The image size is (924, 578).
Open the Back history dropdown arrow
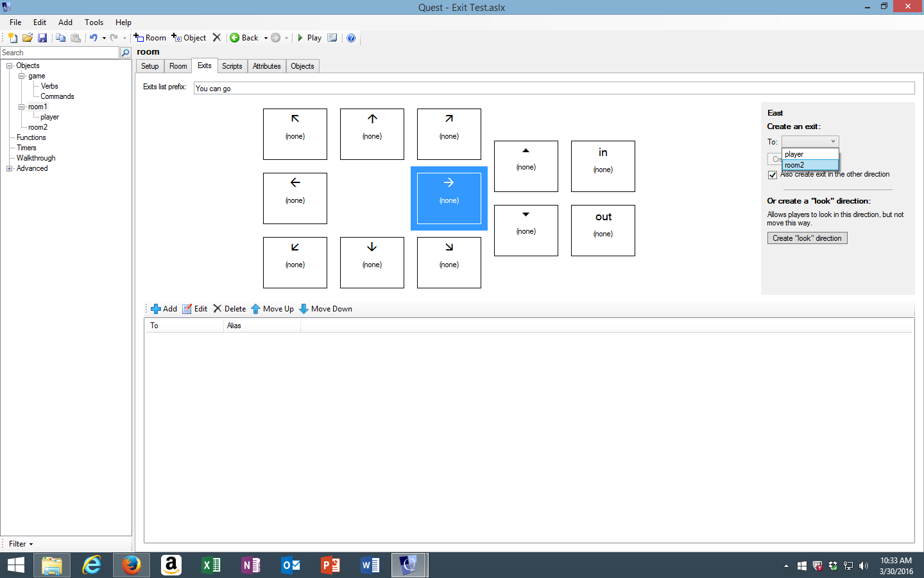point(266,38)
